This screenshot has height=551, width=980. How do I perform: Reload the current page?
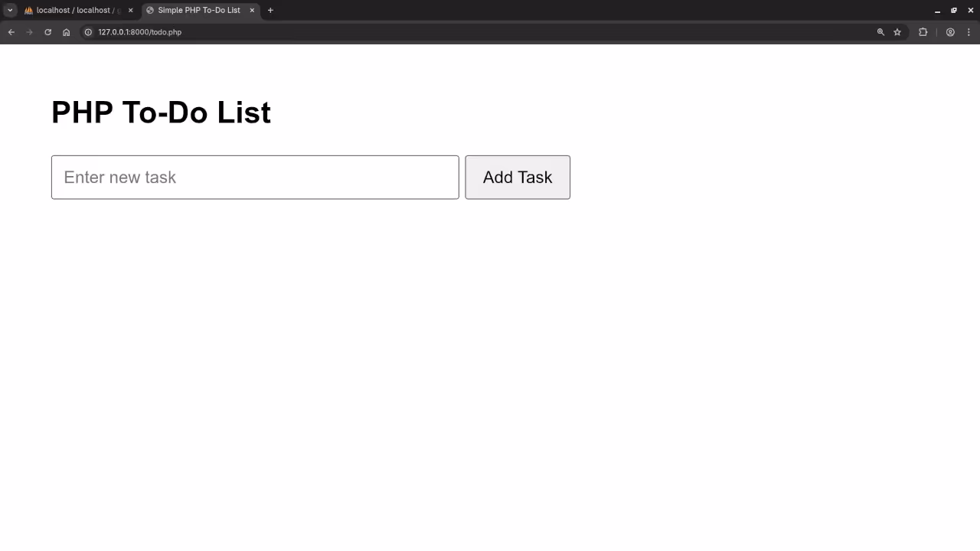pyautogui.click(x=47, y=32)
